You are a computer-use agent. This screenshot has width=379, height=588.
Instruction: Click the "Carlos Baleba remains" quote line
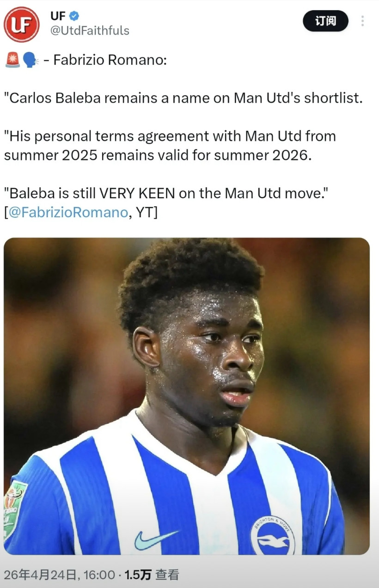tap(183, 98)
